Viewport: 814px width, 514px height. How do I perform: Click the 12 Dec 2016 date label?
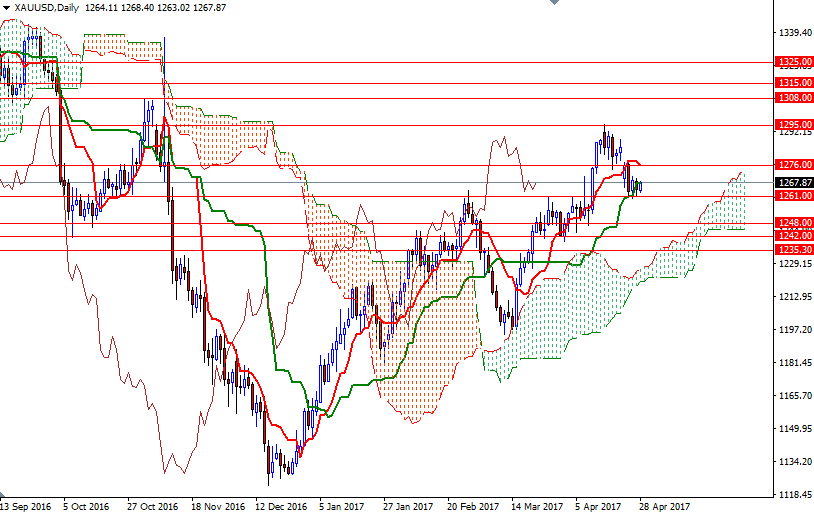pos(281,507)
